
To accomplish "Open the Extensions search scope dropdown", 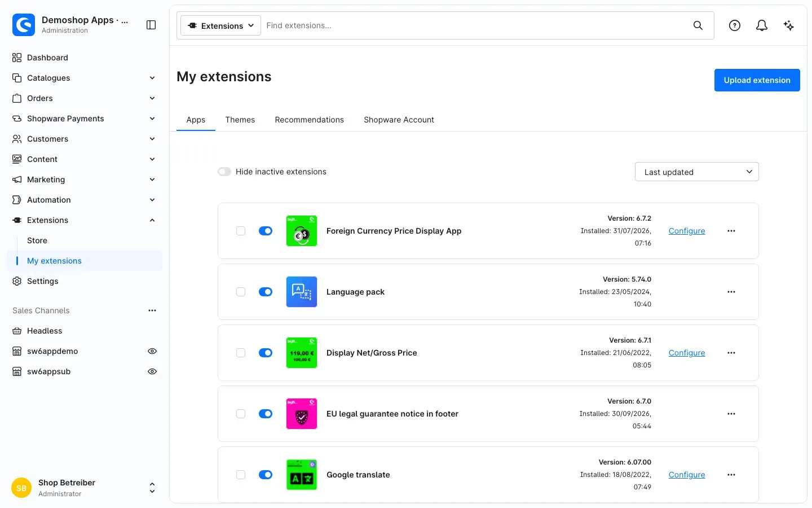I will pyautogui.click(x=220, y=25).
